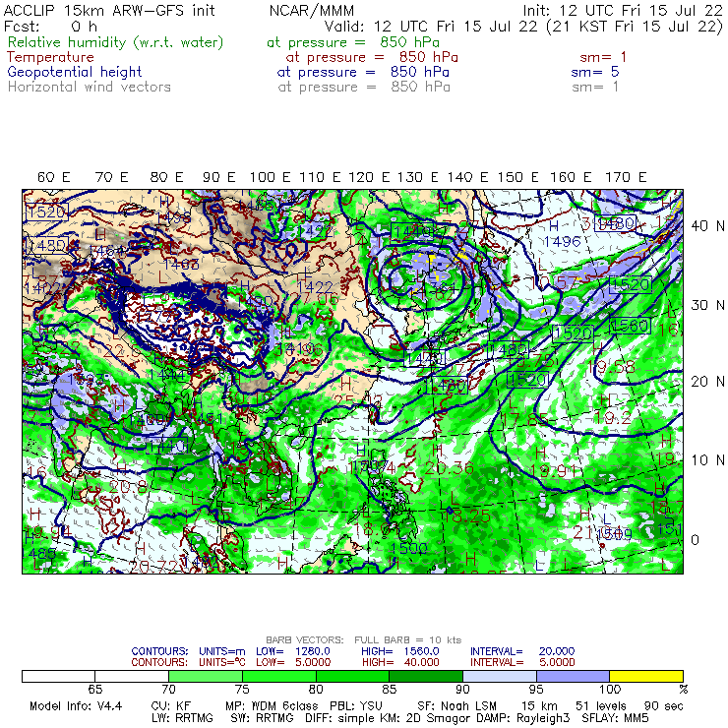Click the 'SF: Noah LSM' model text
Viewport: 728px width, 728px height.
click(x=456, y=706)
